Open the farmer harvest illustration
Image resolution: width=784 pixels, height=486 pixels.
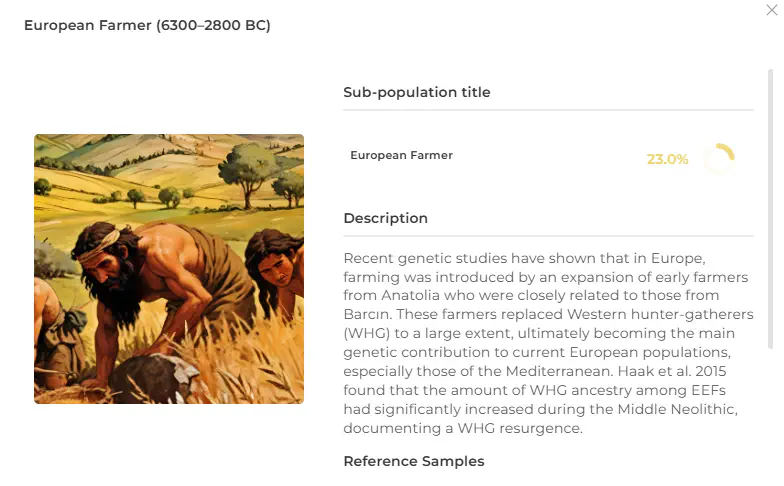(169, 269)
